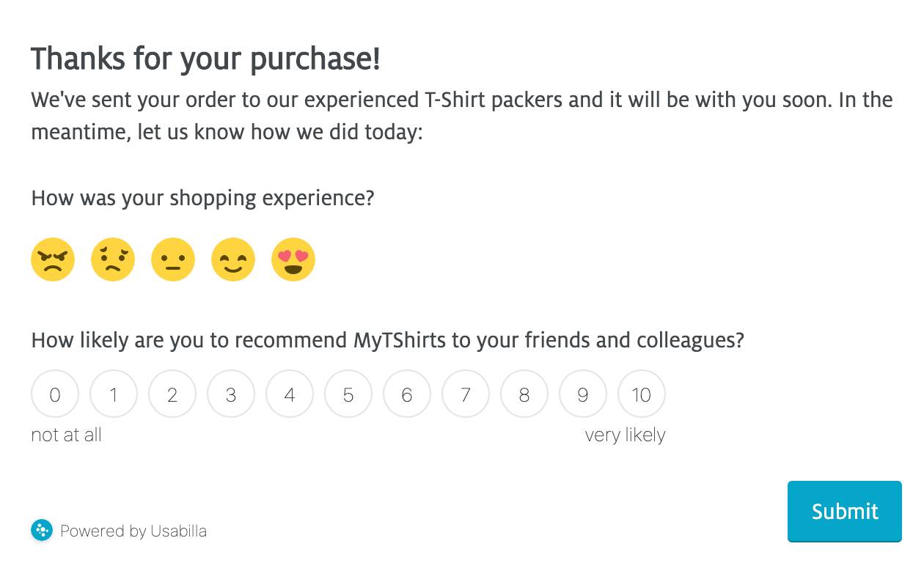Click the 'Thanks for your purchase!' heading
The width and height of the screenshot is (924, 582).
tap(205, 59)
